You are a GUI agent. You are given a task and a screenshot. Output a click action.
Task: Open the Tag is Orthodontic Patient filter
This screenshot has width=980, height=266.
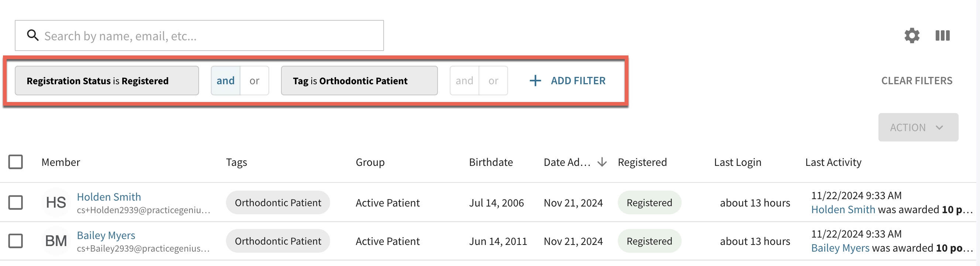coord(359,81)
